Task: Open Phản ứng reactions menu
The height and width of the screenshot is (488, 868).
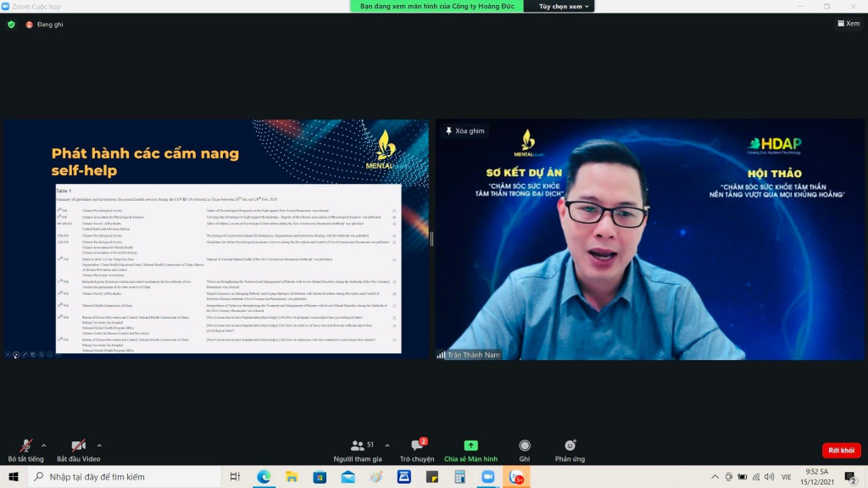Action: click(x=570, y=449)
